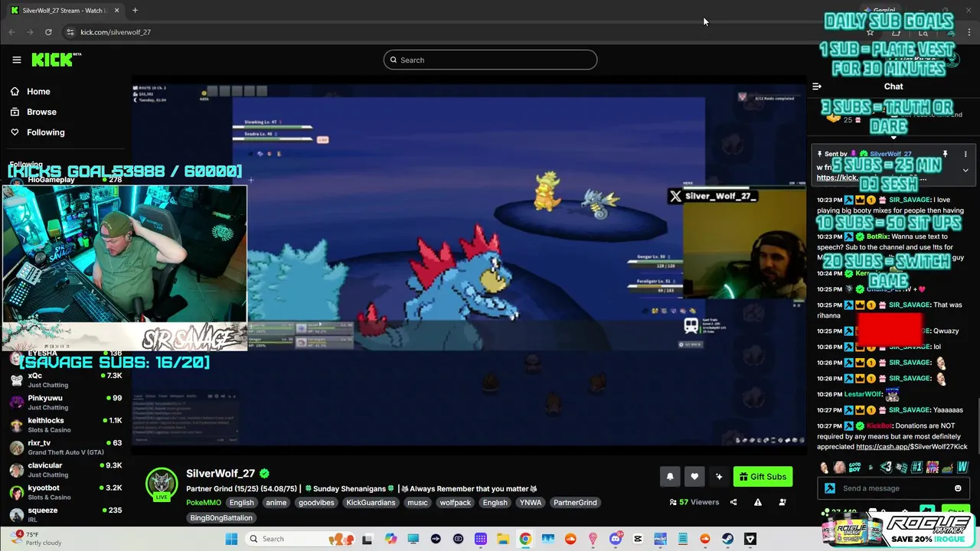Open kyootbot channel in sidebar
The height and width of the screenshot is (551, 980).
65,492
